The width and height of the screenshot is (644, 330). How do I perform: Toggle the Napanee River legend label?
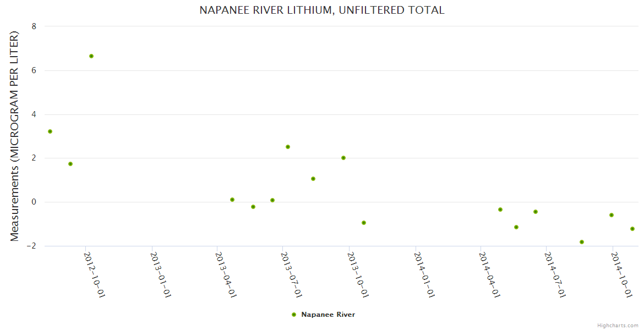pos(328,315)
